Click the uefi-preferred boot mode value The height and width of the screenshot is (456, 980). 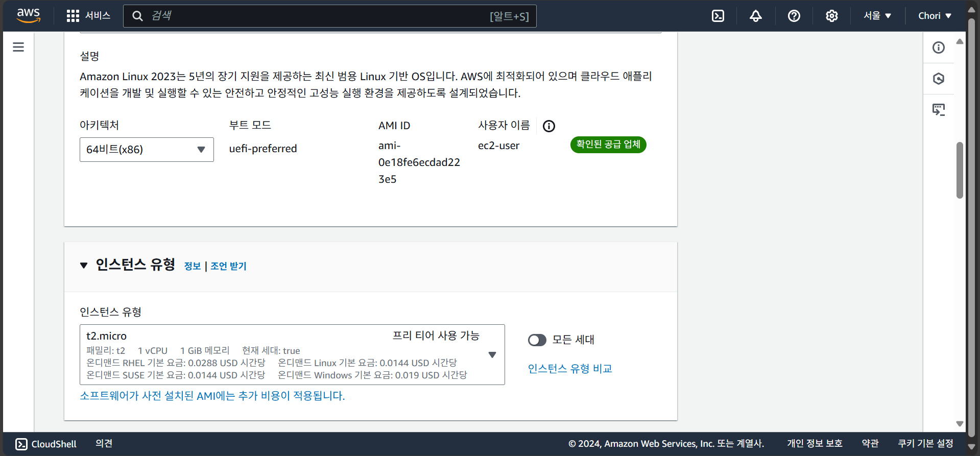pos(263,149)
